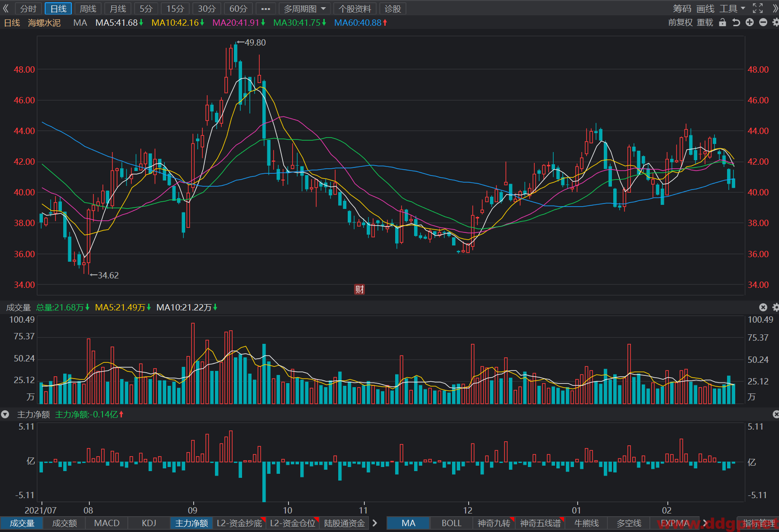Viewport: 779px width, 532px height.
Task: Select 神奇五线谱 indicator tab
Action: tap(540, 523)
